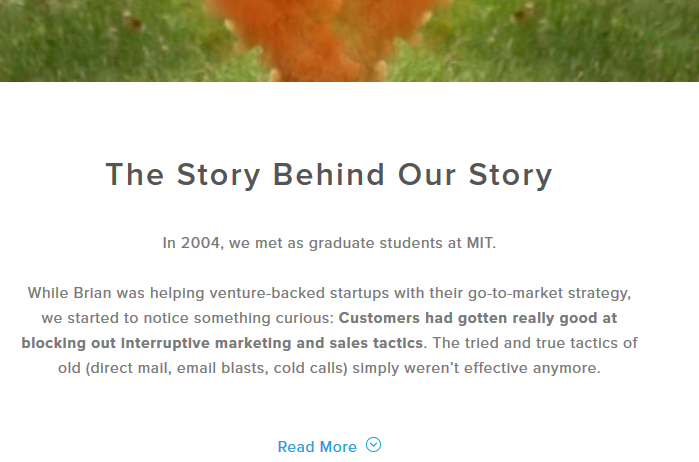The height and width of the screenshot is (462, 699).
Task: Click the first word "The" in the heading
Action: pos(135,175)
